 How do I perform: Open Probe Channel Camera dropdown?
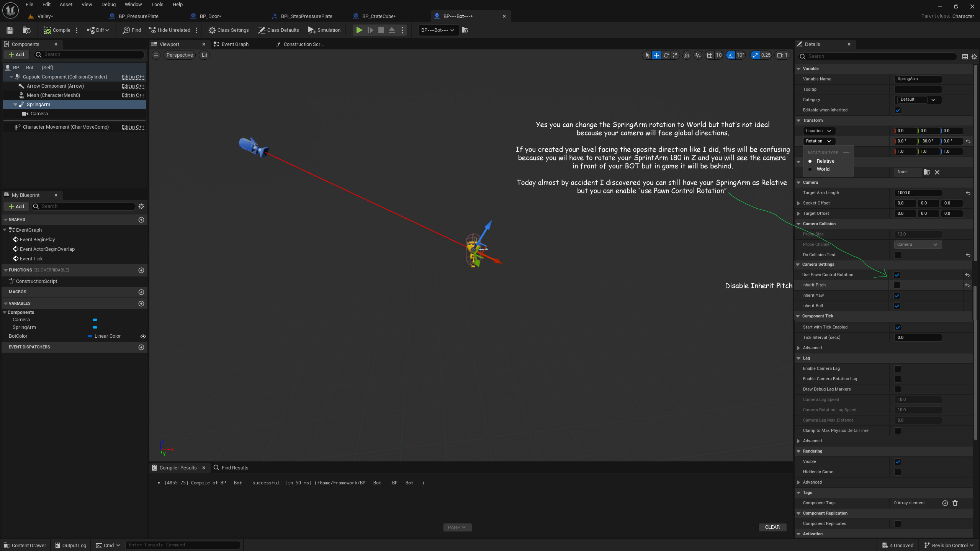point(917,245)
